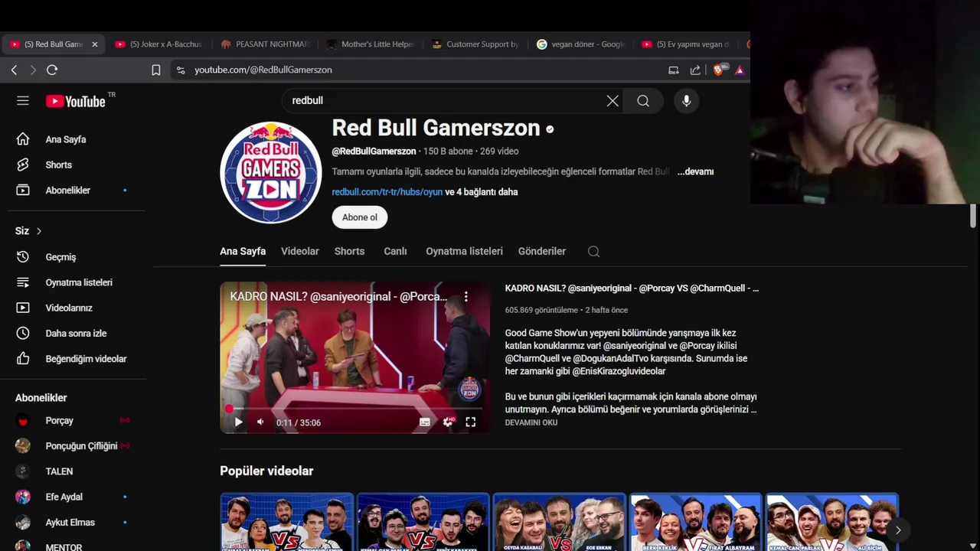980x551 pixels.
Task: Click the cast screen icon in address bar
Action: pyautogui.click(x=674, y=70)
